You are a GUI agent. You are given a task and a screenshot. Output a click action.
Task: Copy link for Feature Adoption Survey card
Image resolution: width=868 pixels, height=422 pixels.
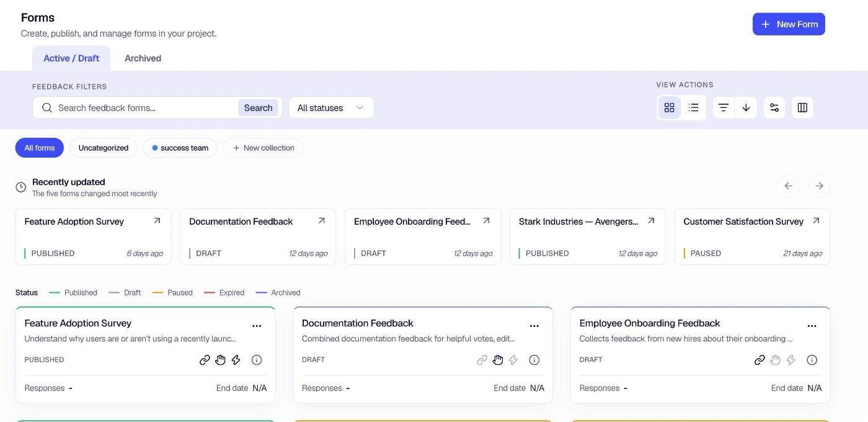(x=205, y=360)
